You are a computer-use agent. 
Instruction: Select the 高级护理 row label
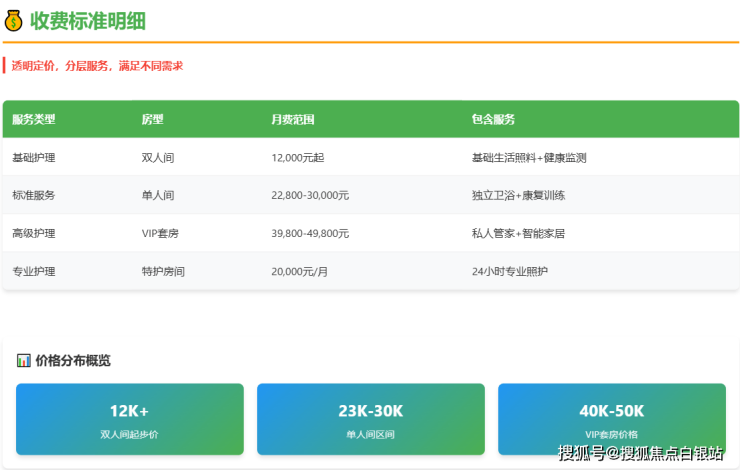tap(34, 233)
